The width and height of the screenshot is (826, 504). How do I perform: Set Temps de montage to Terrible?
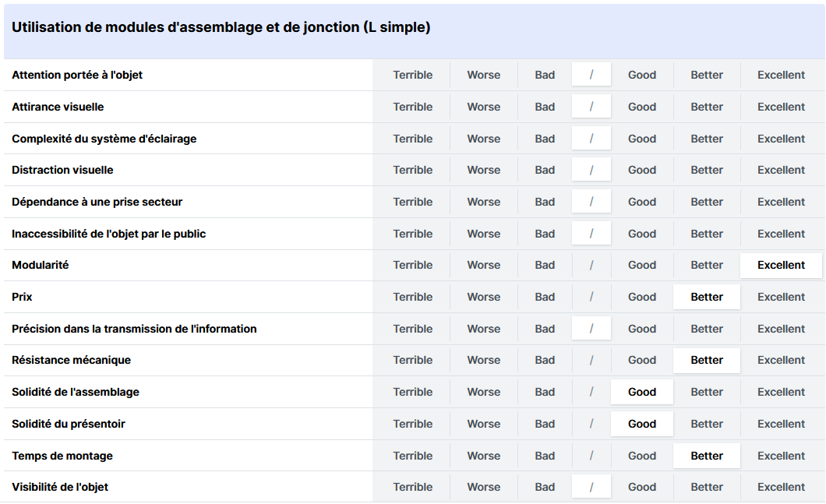[x=412, y=456]
